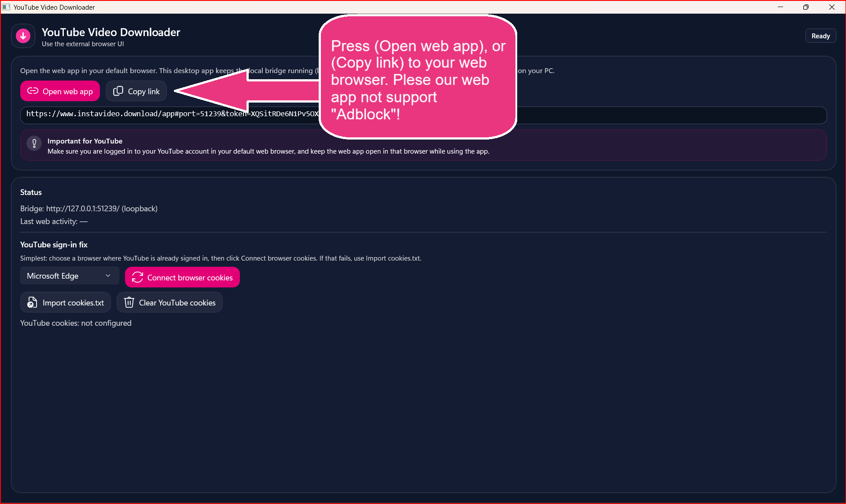This screenshot has width=846, height=504.
Task: Click the chevron arrow of browser selector
Action: pos(108,276)
